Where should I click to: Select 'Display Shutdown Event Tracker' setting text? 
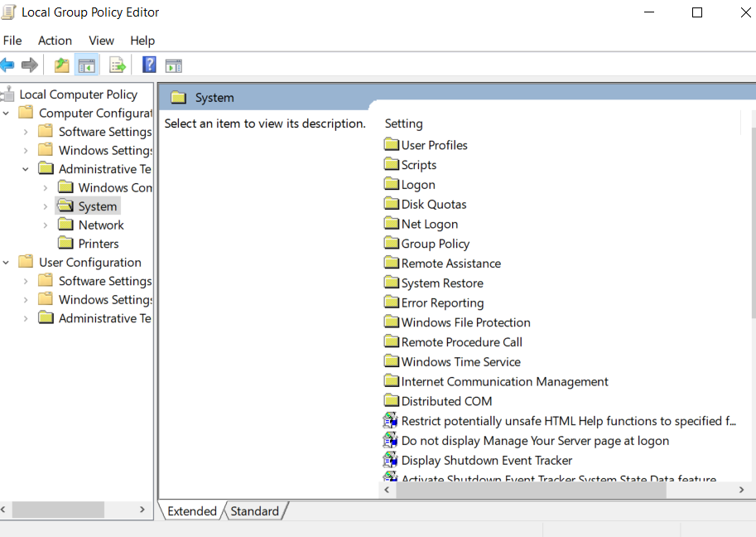pos(487,461)
